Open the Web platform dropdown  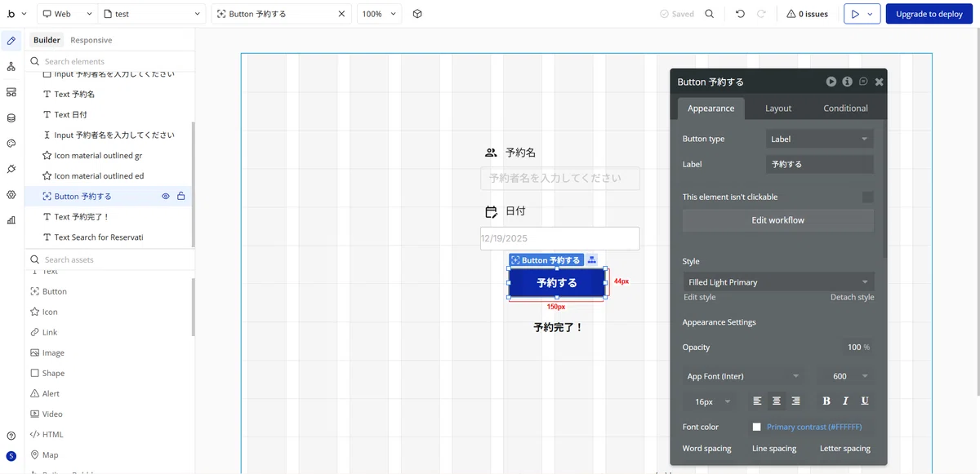pyautogui.click(x=67, y=14)
